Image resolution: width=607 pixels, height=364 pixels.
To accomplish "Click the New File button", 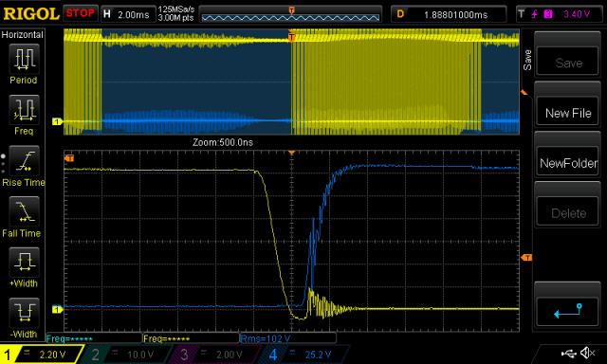I will click(x=568, y=113).
